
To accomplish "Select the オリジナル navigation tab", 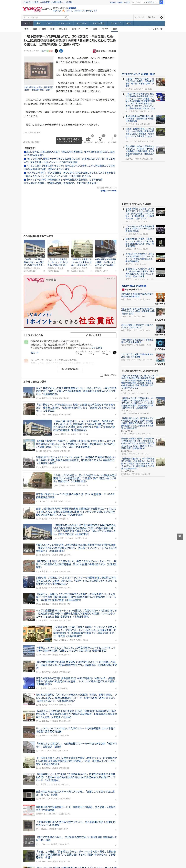I will tap(81, 24).
